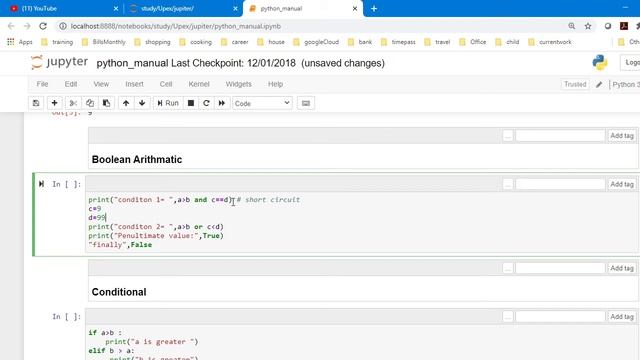Run the selected cell

coord(168,103)
